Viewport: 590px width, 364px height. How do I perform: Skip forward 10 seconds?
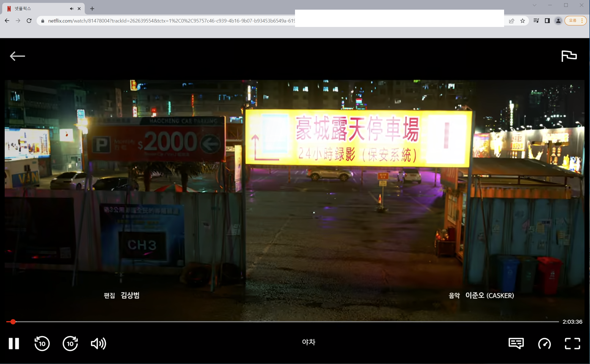(x=70, y=343)
